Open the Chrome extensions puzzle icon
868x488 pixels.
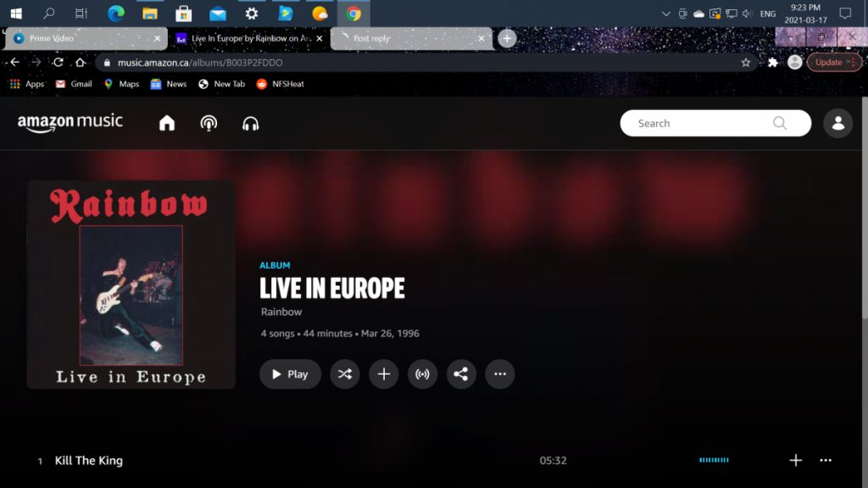point(773,63)
